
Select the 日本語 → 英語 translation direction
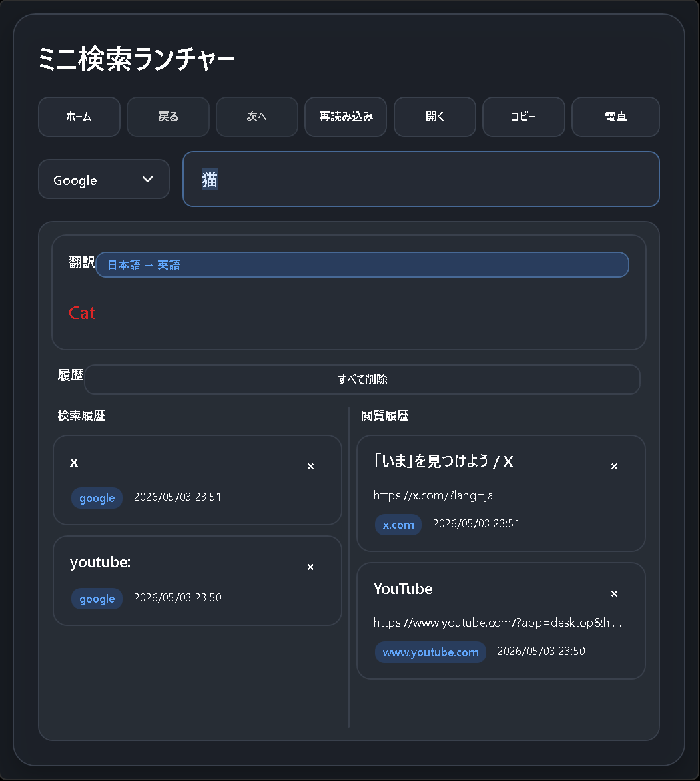[x=362, y=264]
